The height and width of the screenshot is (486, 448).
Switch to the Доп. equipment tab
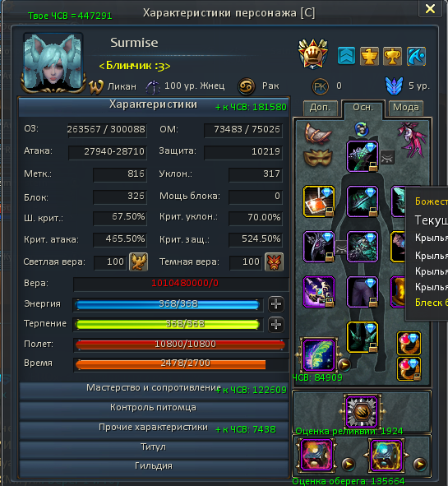(x=321, y=109)
